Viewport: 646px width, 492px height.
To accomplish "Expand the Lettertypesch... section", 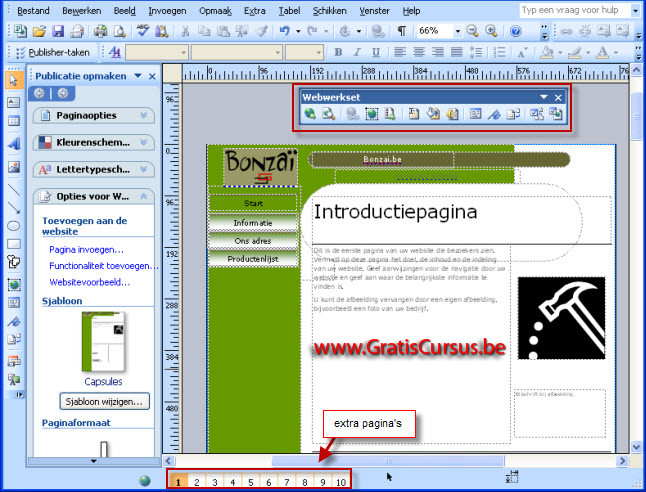I will click(94, 169).
